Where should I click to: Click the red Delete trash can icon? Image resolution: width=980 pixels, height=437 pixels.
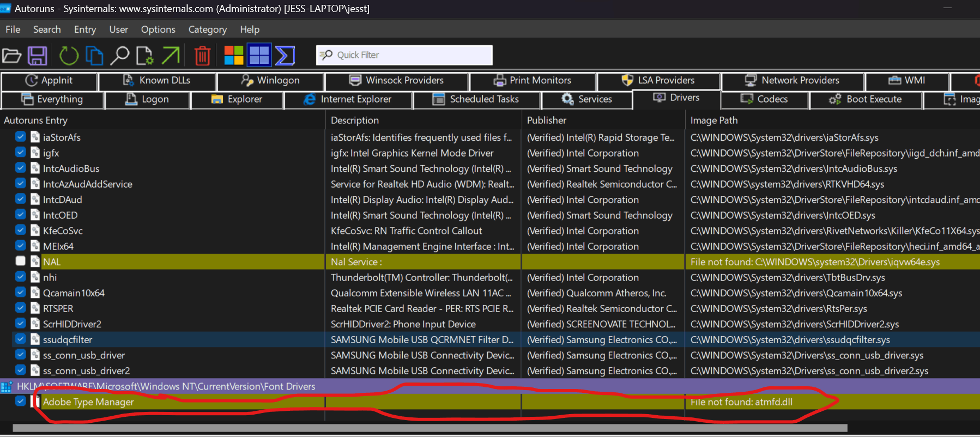[202, 56]
